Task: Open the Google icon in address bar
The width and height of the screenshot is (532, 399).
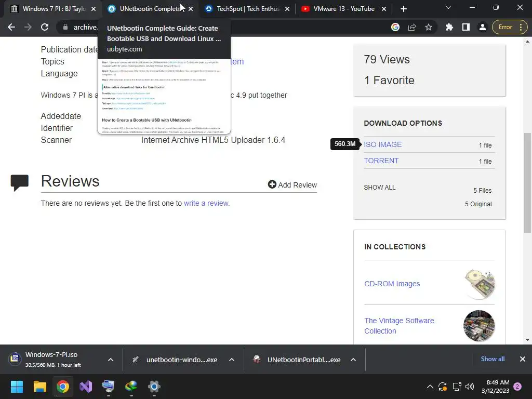Action: tap(395, 27)
